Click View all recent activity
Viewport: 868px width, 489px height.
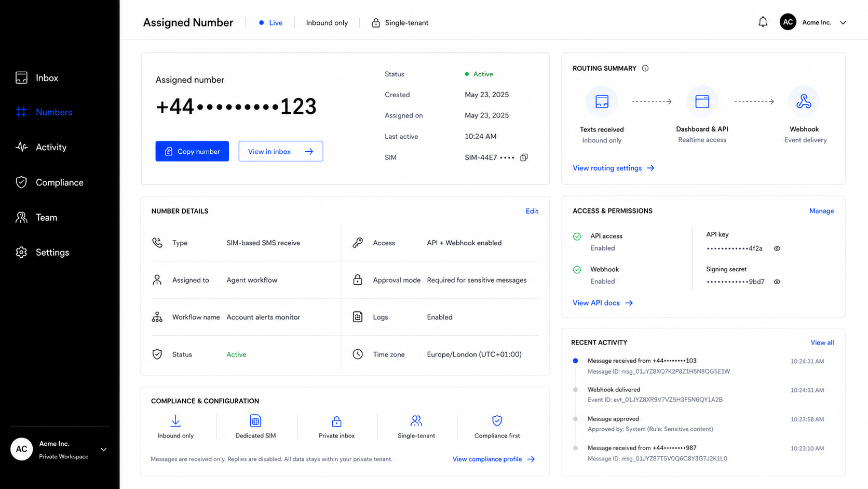(822, 342)
